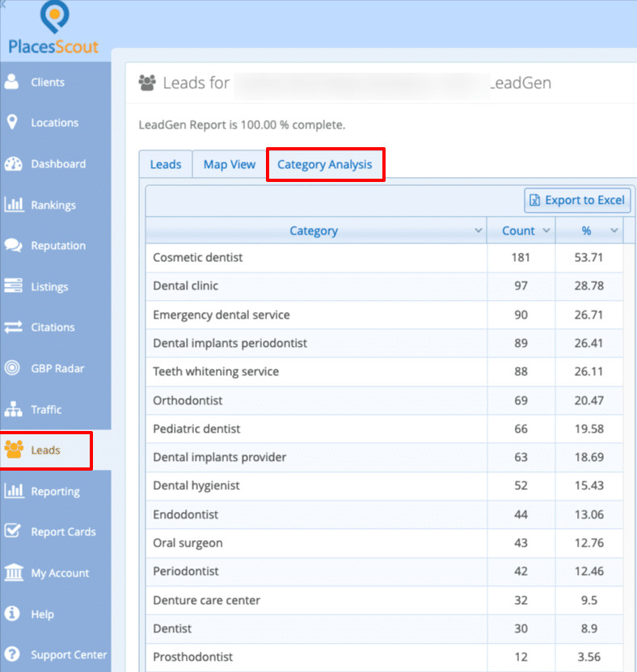Open GBP Radar target icon
This screenshot has height=672, width=637.
click(13, 368)
